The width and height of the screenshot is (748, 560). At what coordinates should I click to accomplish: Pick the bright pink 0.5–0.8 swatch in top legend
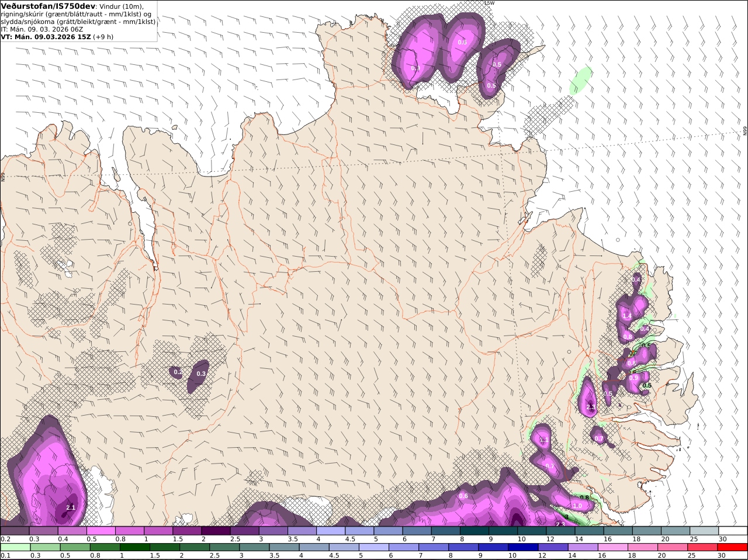[101, 531]
